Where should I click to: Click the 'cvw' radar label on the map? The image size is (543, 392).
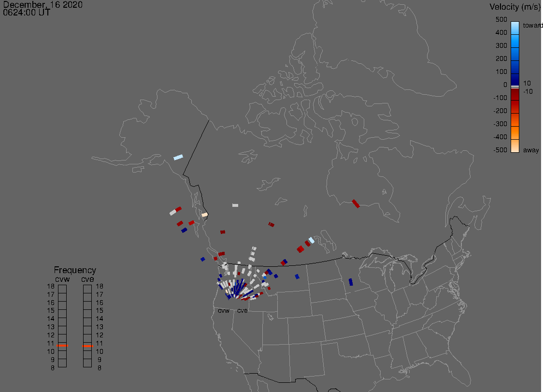(223, 311)
